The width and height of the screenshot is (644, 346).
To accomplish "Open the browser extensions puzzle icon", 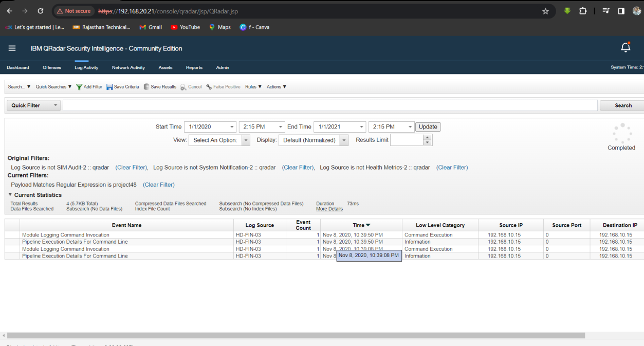I will (583, 11).
